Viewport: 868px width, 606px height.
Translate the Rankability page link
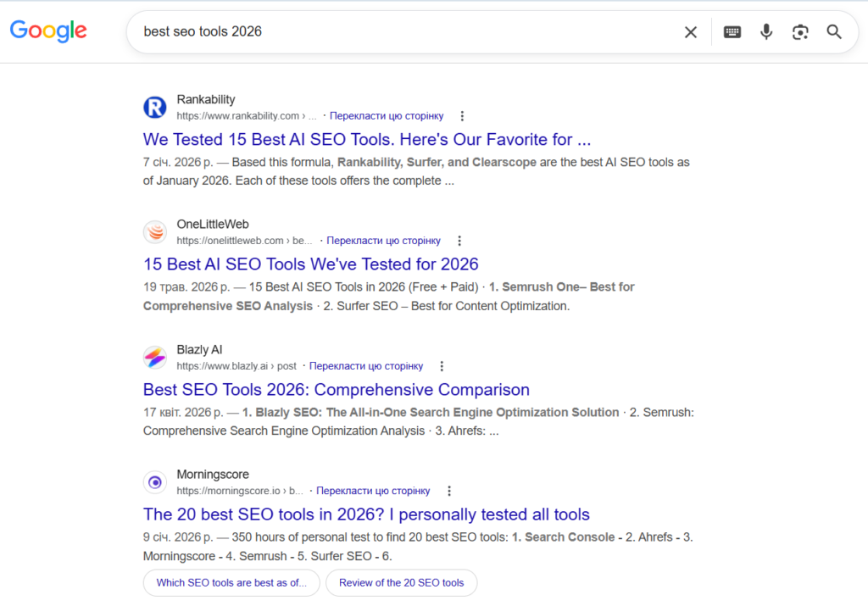[387, 115]
